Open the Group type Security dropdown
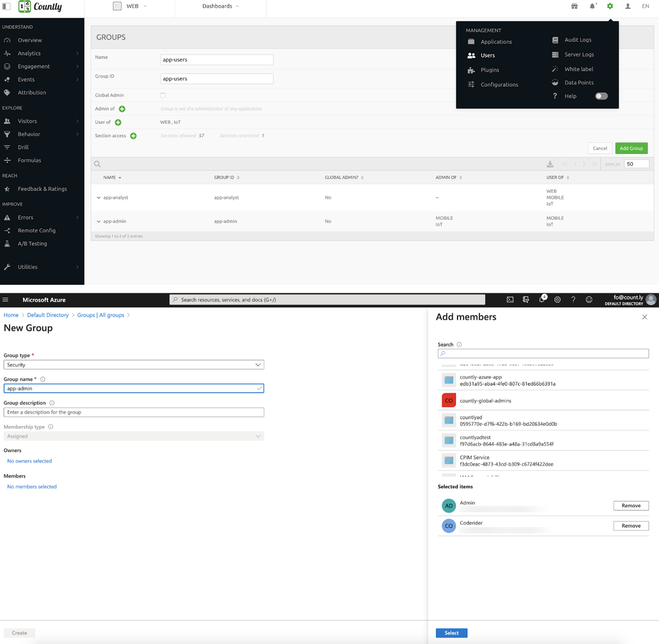This screenshot has width=659, height=644. 134,365
